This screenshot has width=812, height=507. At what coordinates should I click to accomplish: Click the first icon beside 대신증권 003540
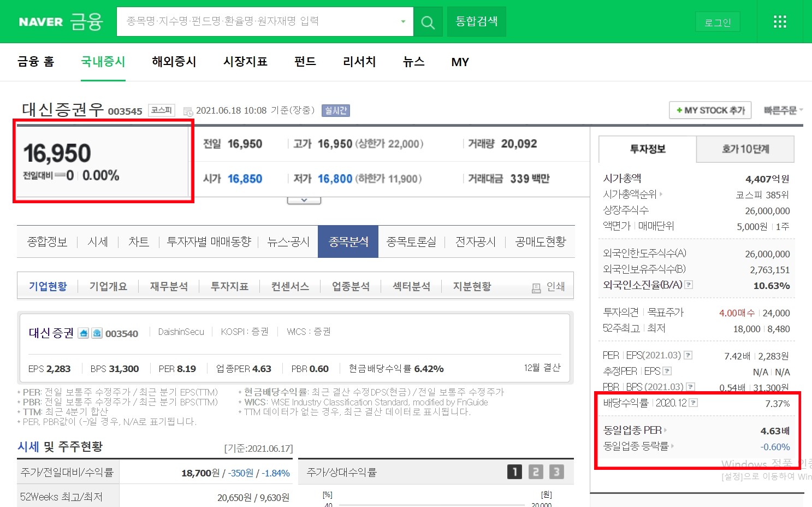click(x=83, y=333)
